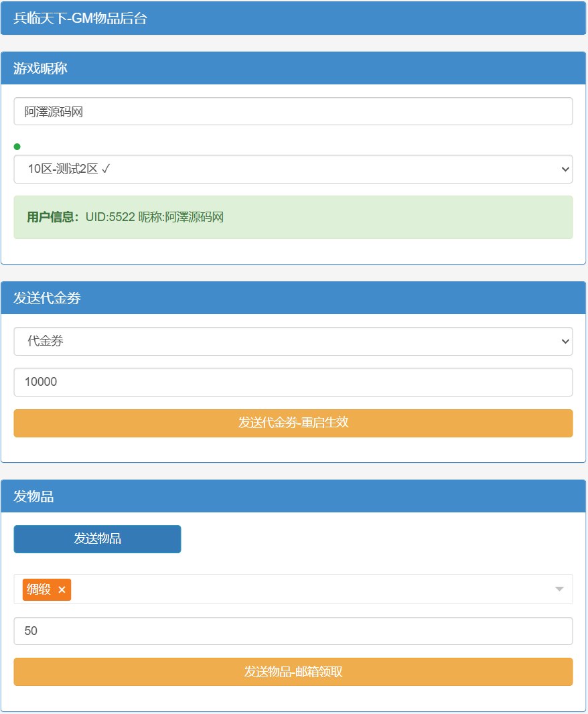The width and height of the screenshot is (588, 714).
Task: Open the 10区-测试2区 server dropdown
Action: [293, 169]
